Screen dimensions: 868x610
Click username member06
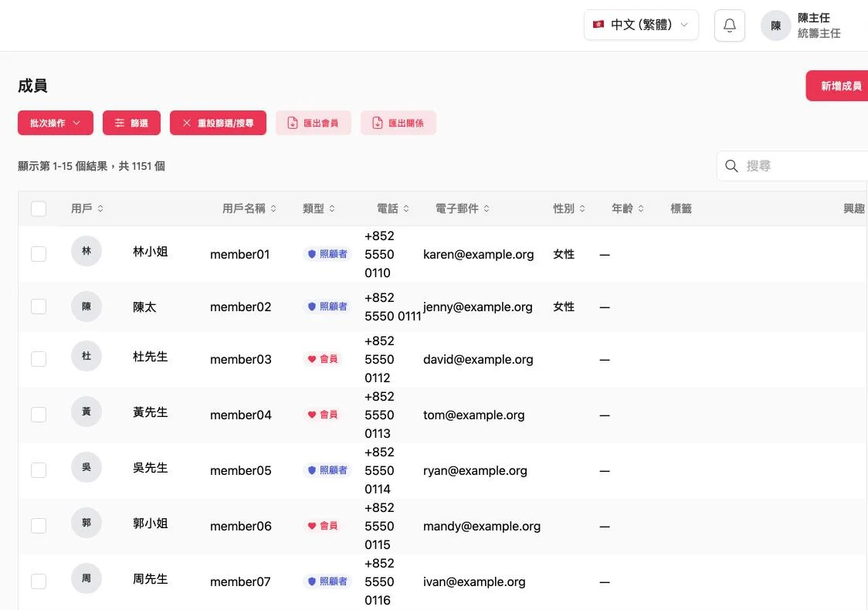(241, 527)
